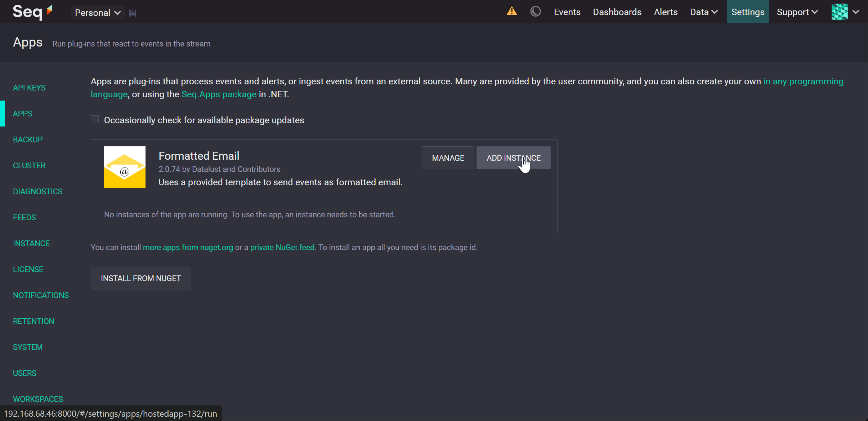Click the '2.0.74 by Datalust and Contributors' text
Viewport: 868px width, 421px height.
click(x=219, y=169)
